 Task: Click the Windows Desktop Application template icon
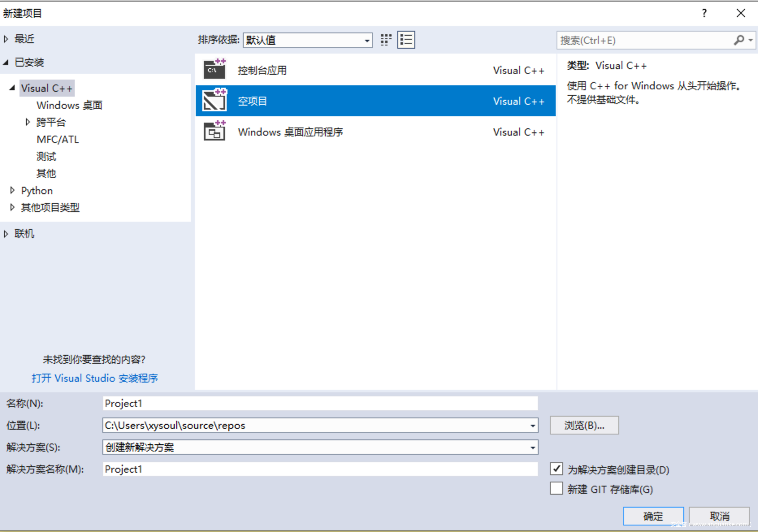click(214, 132)
